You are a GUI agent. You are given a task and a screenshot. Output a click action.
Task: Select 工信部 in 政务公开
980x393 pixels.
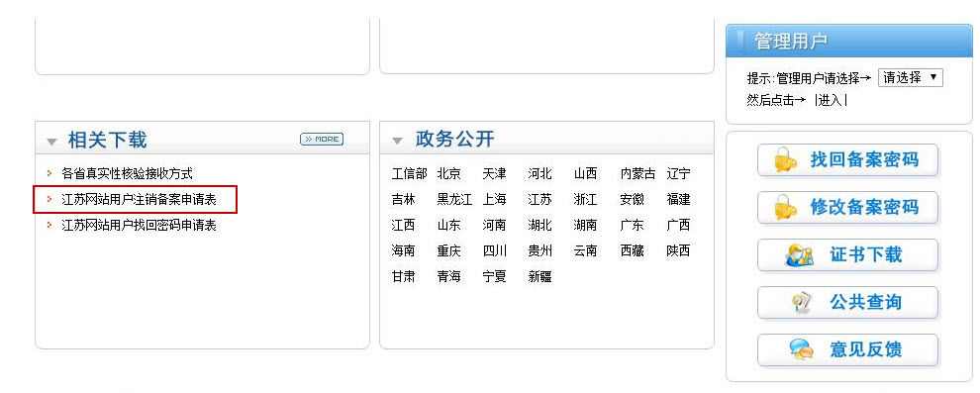(x=410, y=173)
